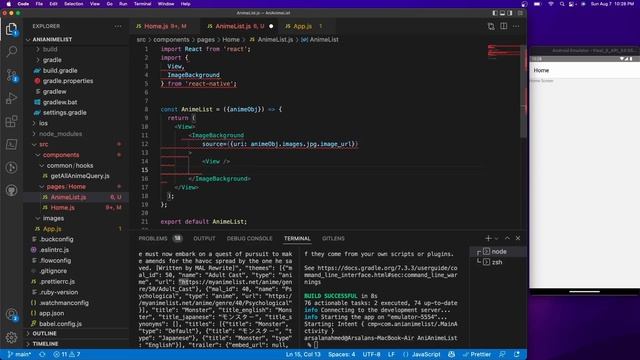Image resolution: width=640 pixels, height=360 pixels.
Task: Select the zsh terminal instance
Action: click(x=498, y=262)
